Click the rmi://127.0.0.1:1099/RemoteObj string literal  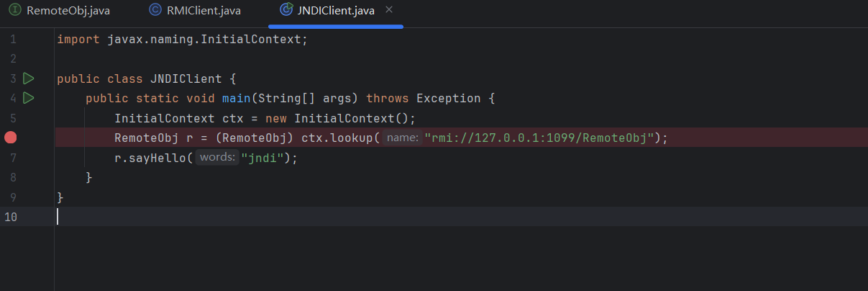click(x=539, y=138)
